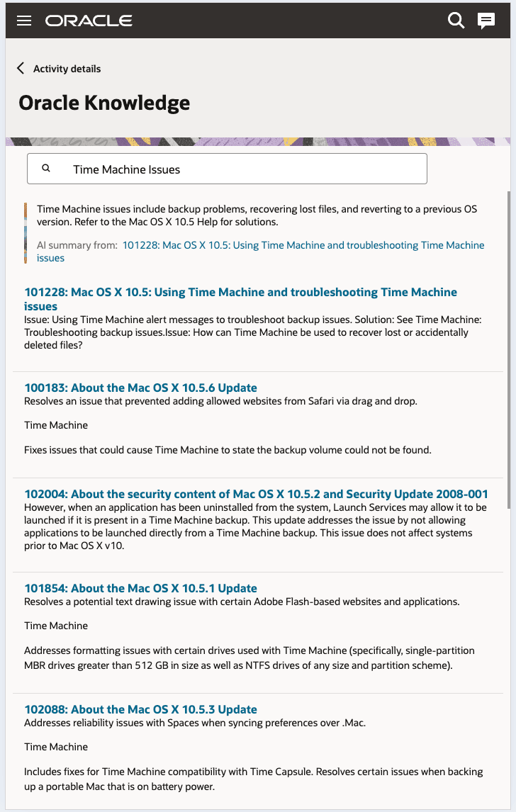Click the page vertical scrollbar
Image resolution: width=516 pixels, height=812 pixels.
[509, 349]
